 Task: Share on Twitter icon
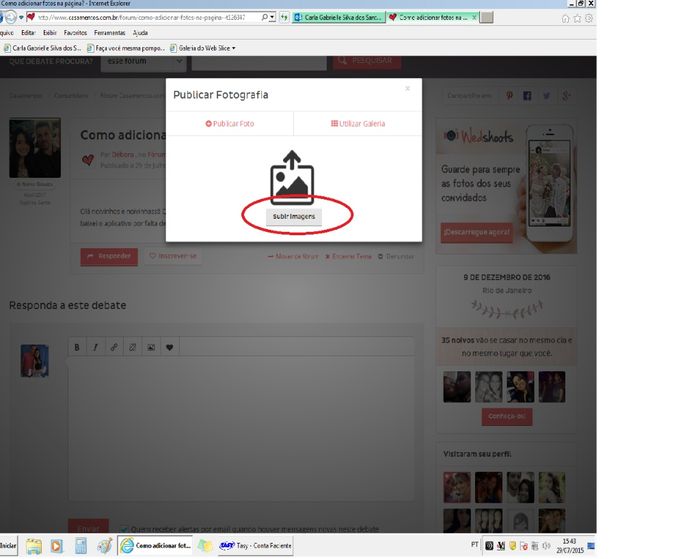pyautogui.click(x=546, y=96)
